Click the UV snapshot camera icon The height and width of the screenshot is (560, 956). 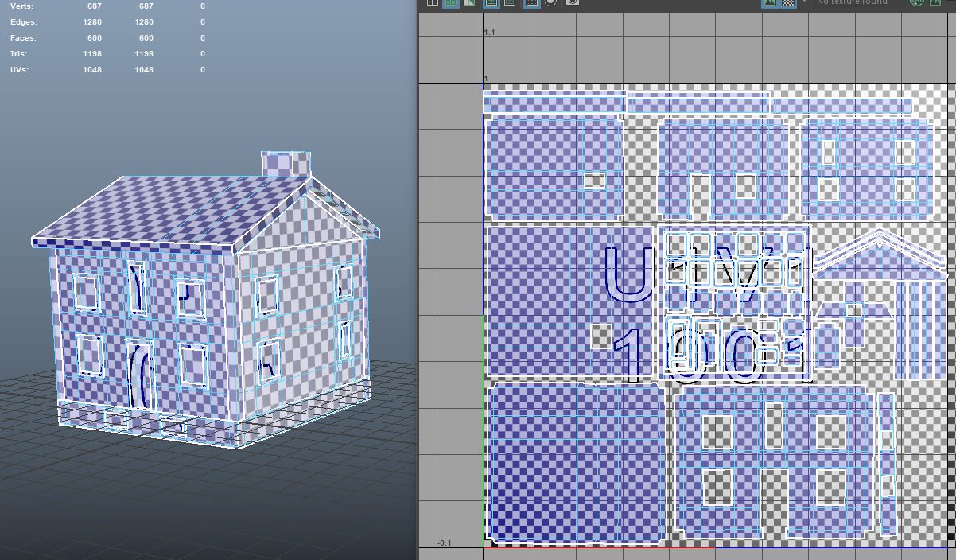click(573, 2)
